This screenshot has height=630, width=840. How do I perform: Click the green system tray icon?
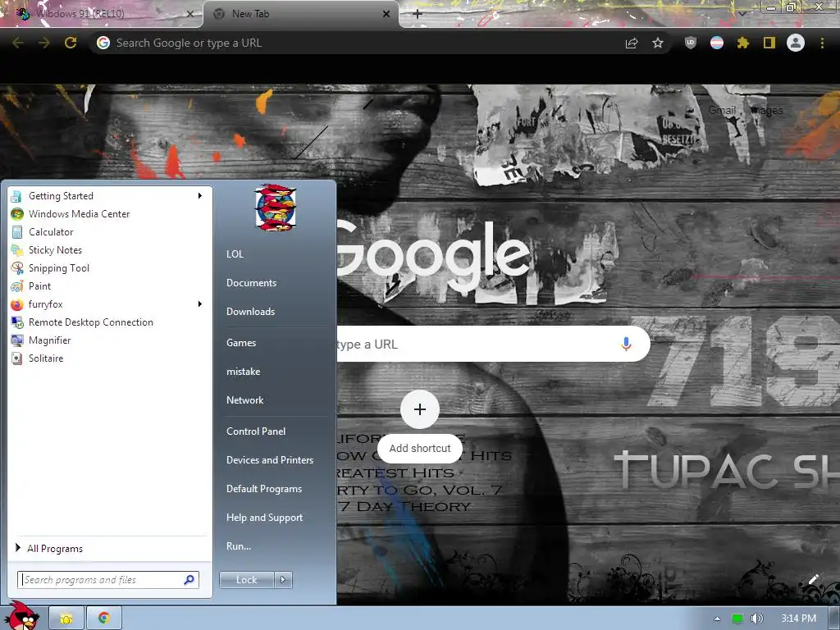(737, 619)
